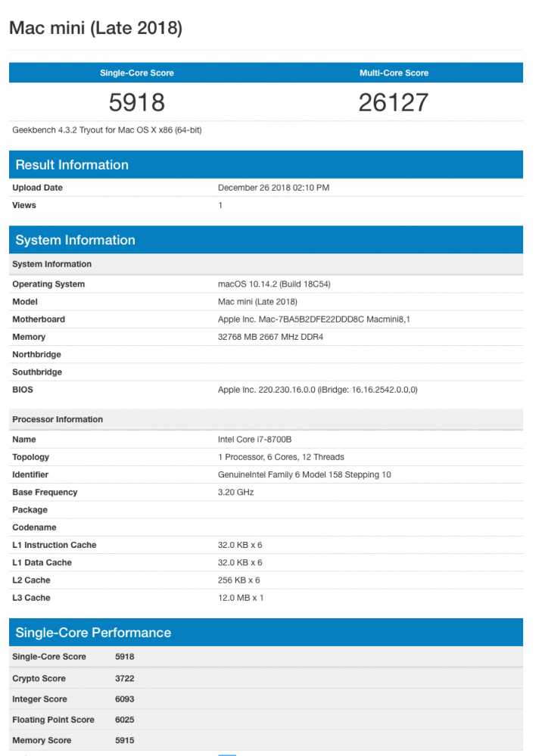
Task: Click the Upload Date label
Action: [38, 188]
